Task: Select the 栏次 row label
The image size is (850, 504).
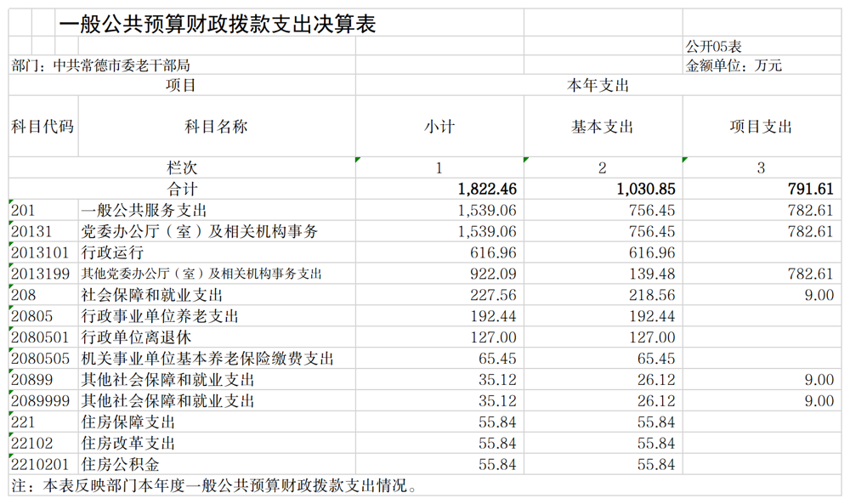Action: [x=182, y=168]
